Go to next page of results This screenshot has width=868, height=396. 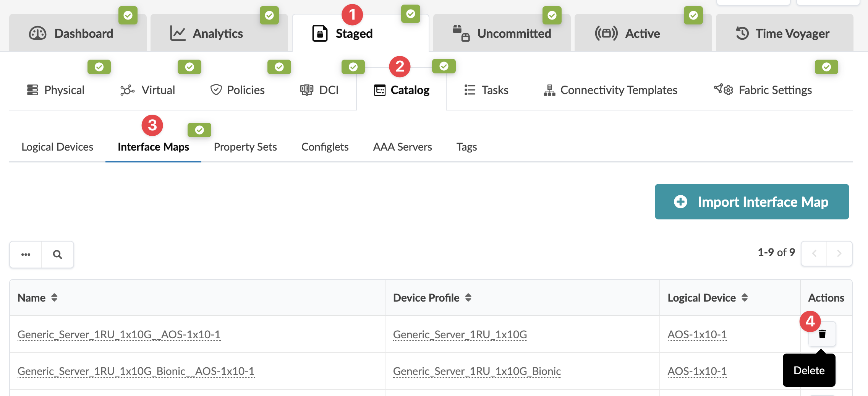click(x=839, y=253)
